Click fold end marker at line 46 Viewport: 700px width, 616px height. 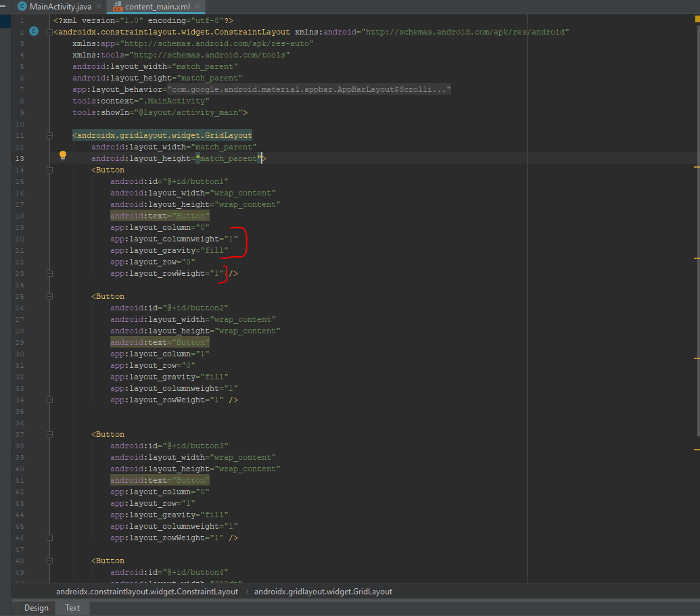49,538
